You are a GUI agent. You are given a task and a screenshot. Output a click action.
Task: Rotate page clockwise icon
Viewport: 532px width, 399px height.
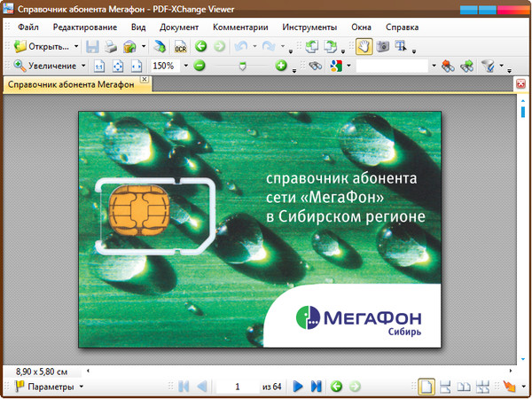point(330,46)
